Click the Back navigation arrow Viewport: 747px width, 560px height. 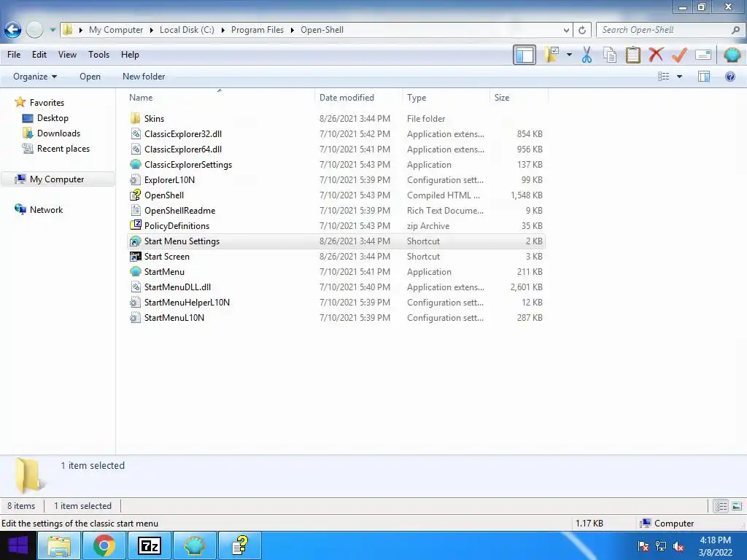[13, 30]
